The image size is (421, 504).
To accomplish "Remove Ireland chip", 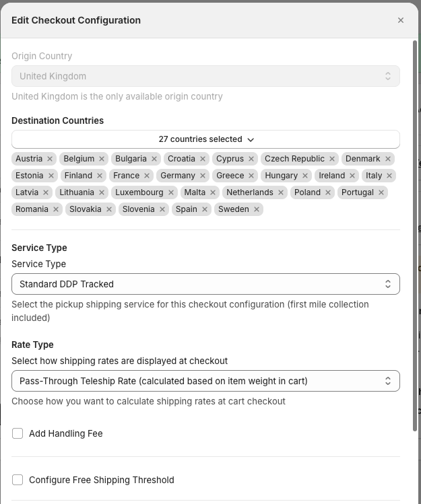I will [352, 176].
